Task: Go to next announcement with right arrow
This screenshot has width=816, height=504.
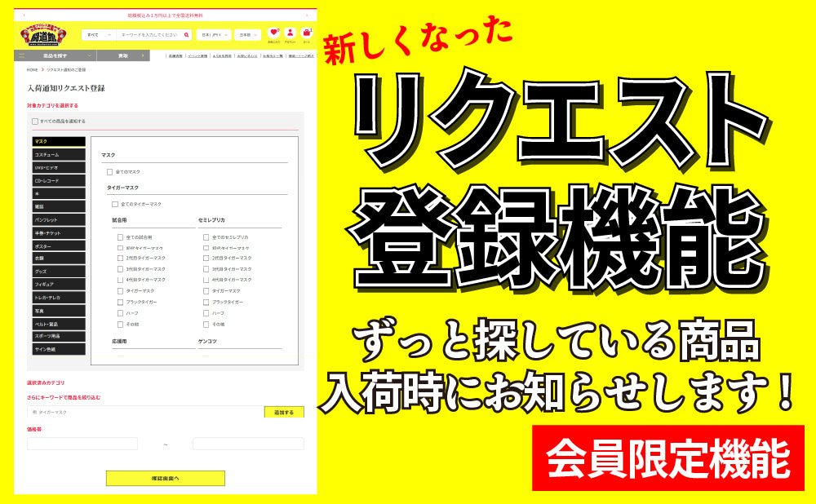Action: [x=307, y=15]
